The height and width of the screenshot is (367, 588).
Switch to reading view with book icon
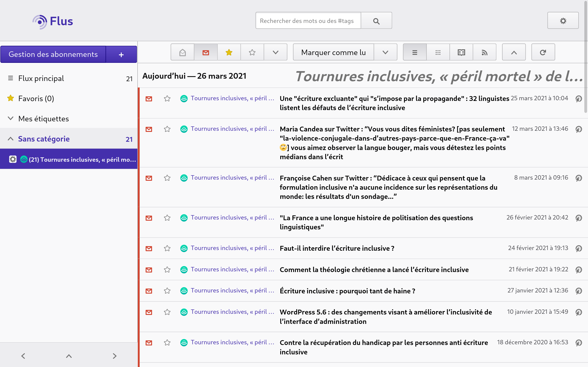pos(461,52)
